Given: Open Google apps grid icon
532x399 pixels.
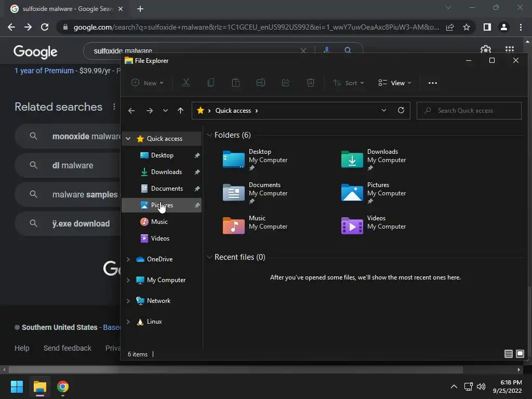Looking at the screenshot, I should tap(509, 49).
